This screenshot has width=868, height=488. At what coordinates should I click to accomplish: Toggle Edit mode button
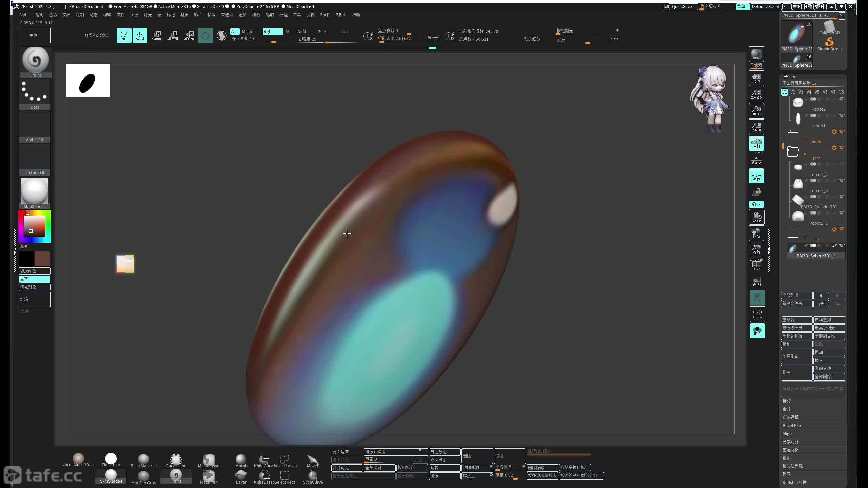coord(124,35)
